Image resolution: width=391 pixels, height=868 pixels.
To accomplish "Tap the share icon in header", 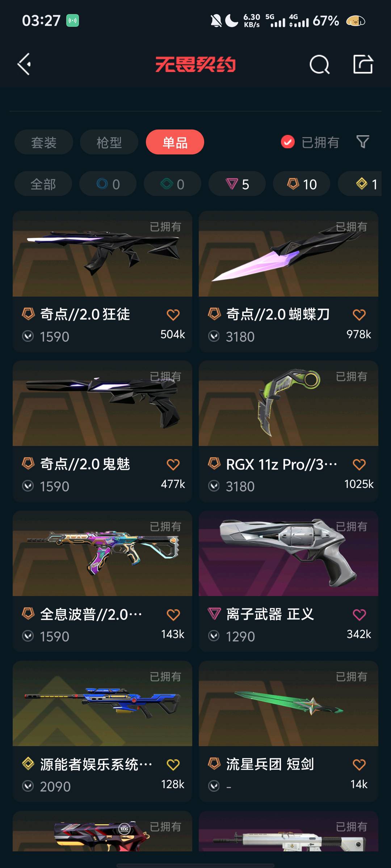I will pos(363,64).
